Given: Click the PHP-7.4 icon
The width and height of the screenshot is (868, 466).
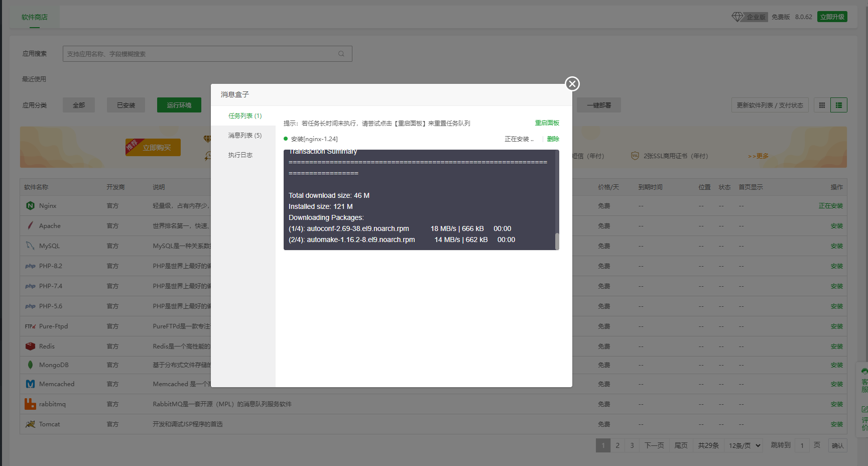Looking at the screenshot, I should [30, 286].
